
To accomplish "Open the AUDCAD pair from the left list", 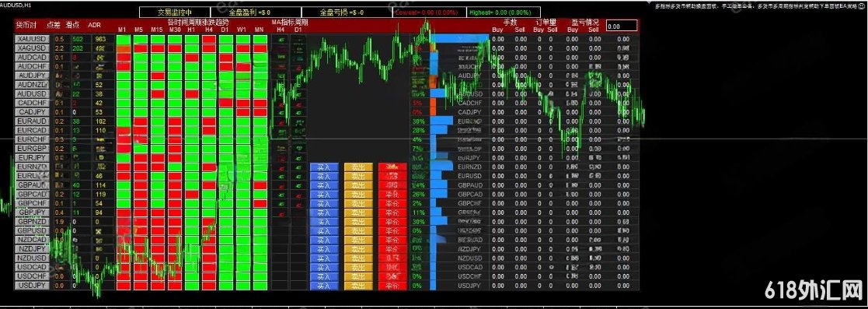I will click(x=32, y=58).
